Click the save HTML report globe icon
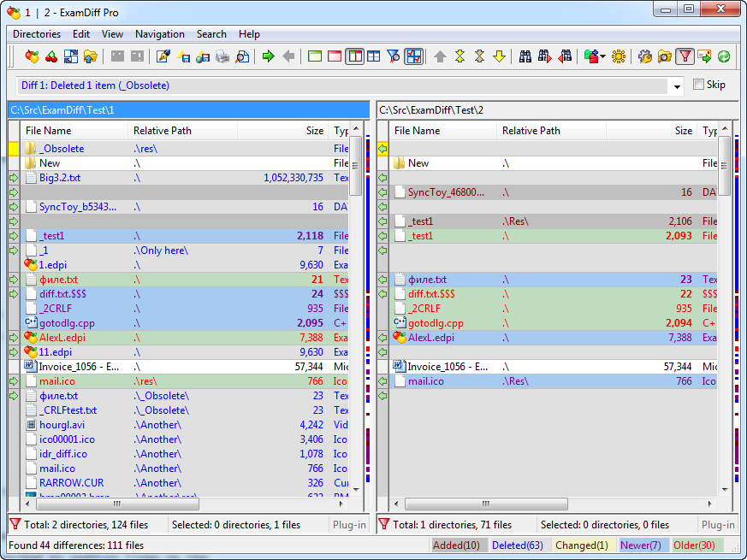The height and width of the screenshot is (560, 747). [203, 56]
